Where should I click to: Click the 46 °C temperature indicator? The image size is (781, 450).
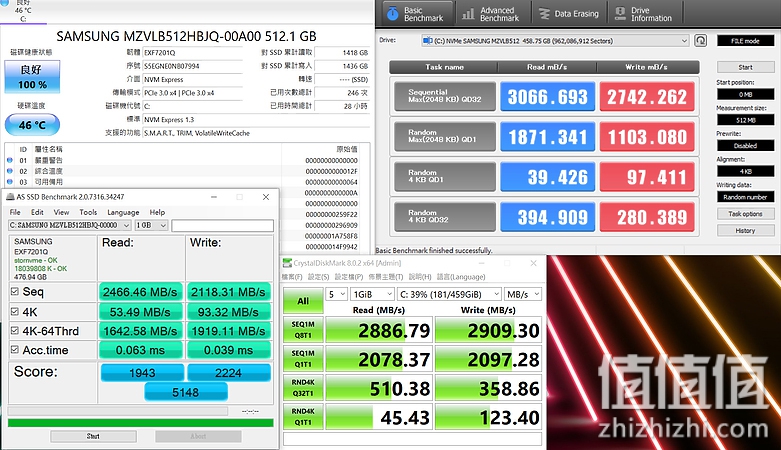[x=32, y=125]
